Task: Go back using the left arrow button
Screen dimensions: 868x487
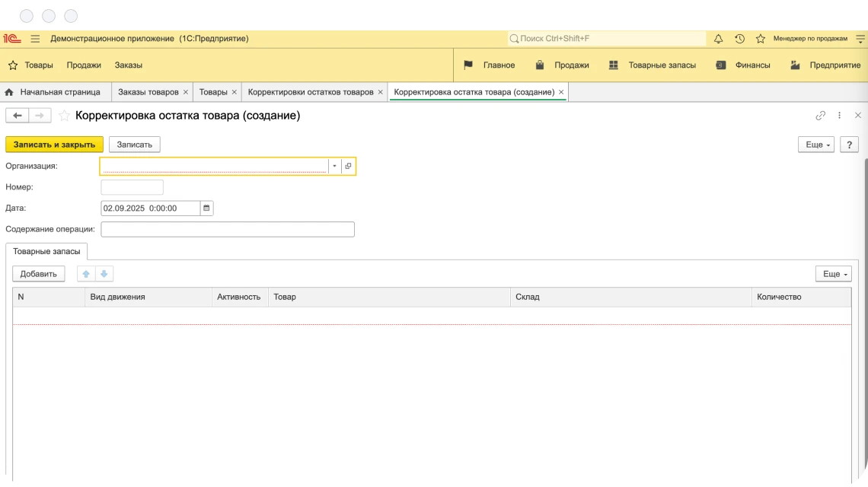Action: 17,116
